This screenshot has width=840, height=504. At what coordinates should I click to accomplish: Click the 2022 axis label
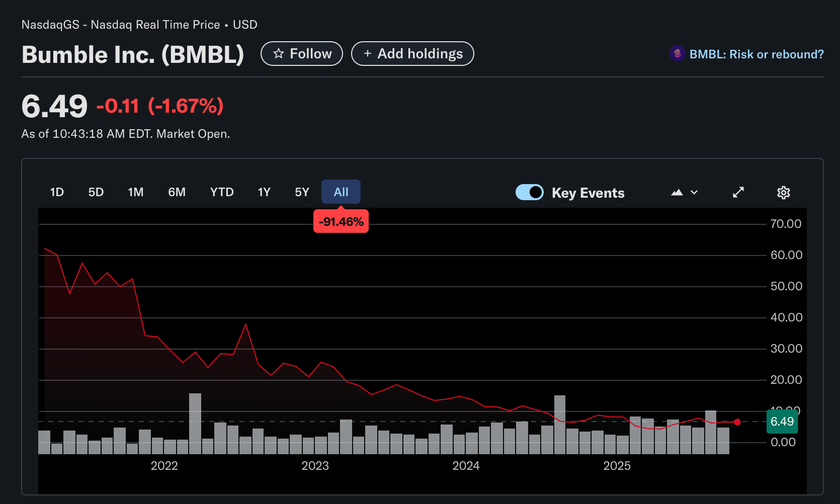pos(164,466)
